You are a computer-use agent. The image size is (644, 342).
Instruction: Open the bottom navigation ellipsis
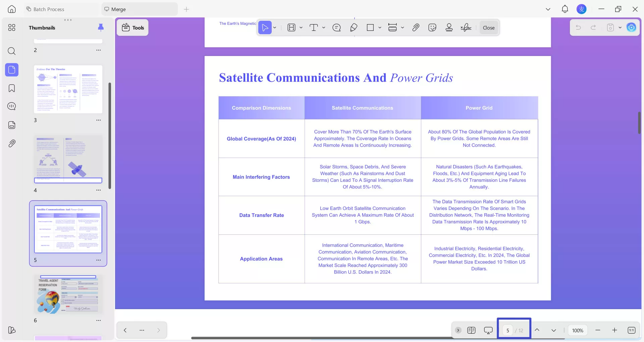[142, 330]
